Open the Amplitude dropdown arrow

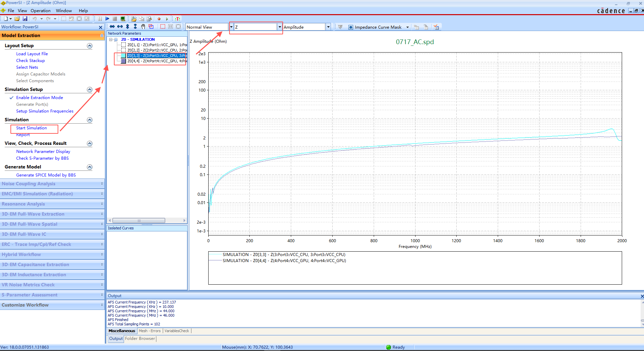(x=328, y=27)
